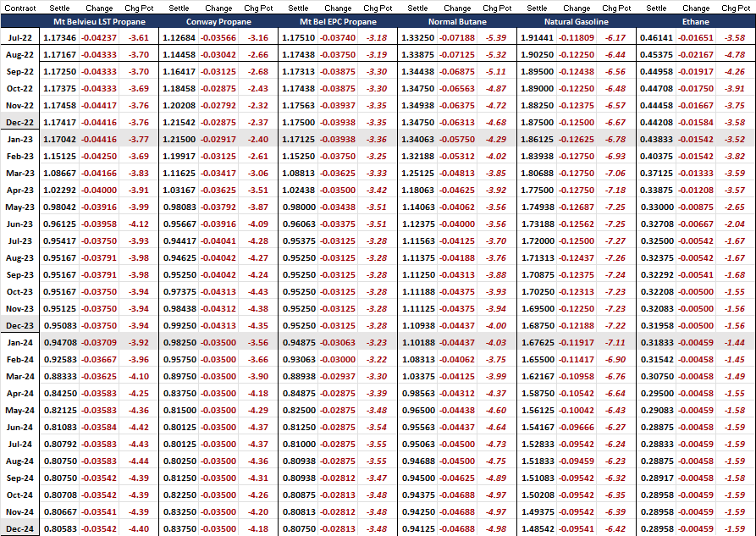
Task: Select the May-24 contract row label
Action: pyautogui.click(x=19, y=411)
